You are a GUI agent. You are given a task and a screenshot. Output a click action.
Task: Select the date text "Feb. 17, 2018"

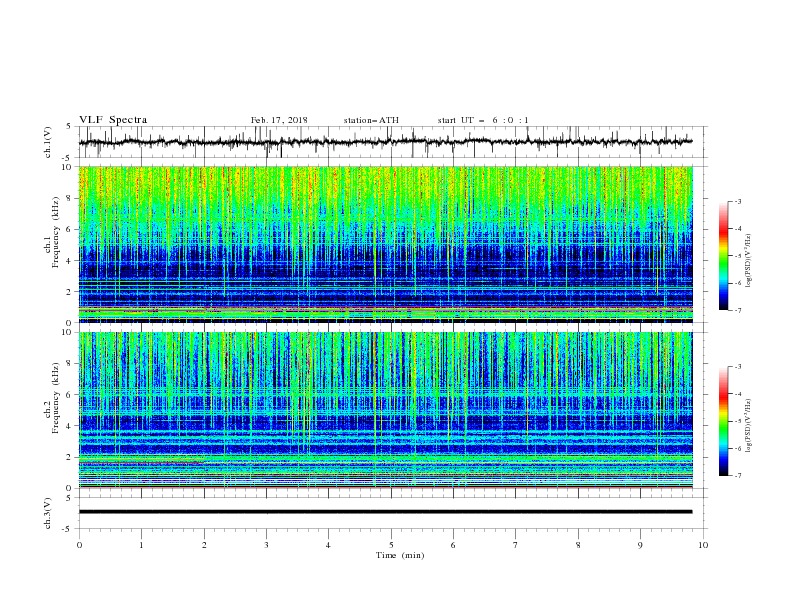(279, 120)
